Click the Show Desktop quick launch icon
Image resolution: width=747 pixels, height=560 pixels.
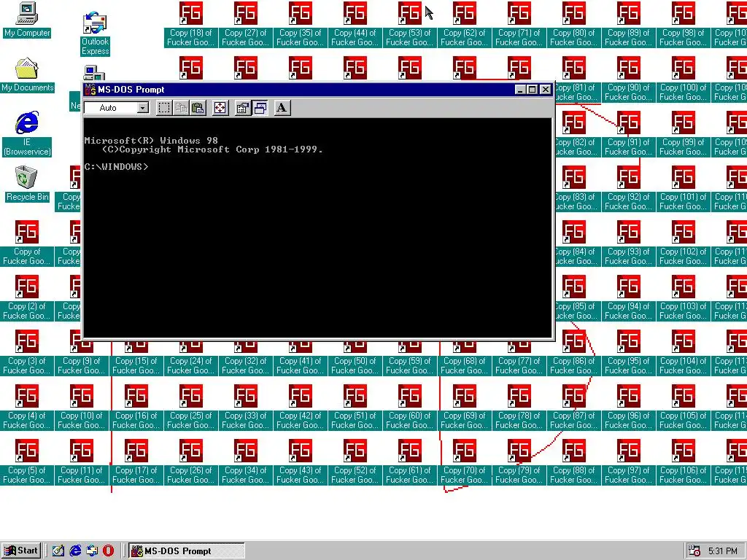(58, 551)
